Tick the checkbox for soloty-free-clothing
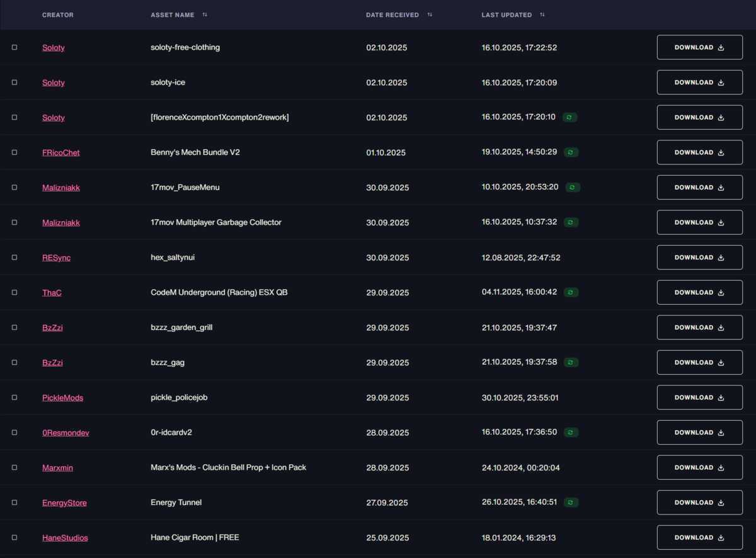The image size is (756, 558). (14, 47)
